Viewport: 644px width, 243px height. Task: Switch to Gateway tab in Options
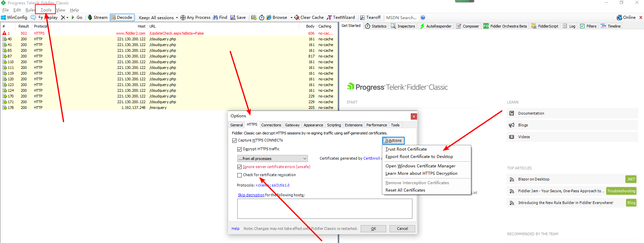coord(292,125)
